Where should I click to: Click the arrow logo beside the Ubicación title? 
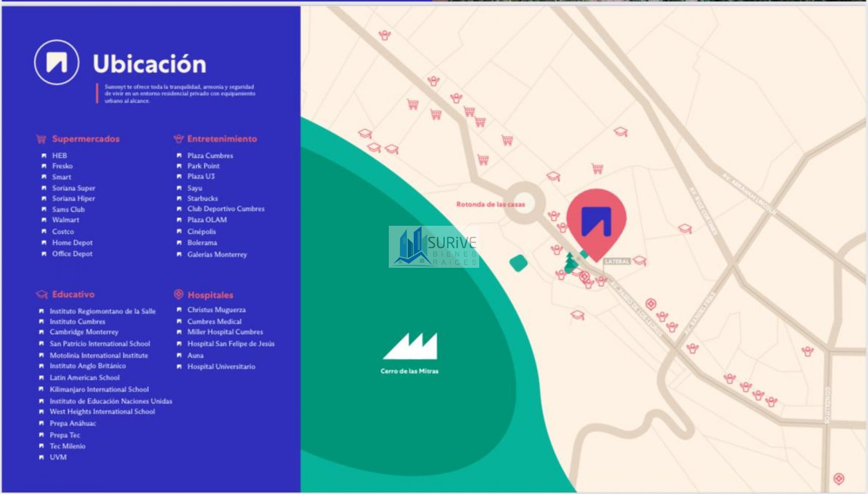tap(57, 62)
